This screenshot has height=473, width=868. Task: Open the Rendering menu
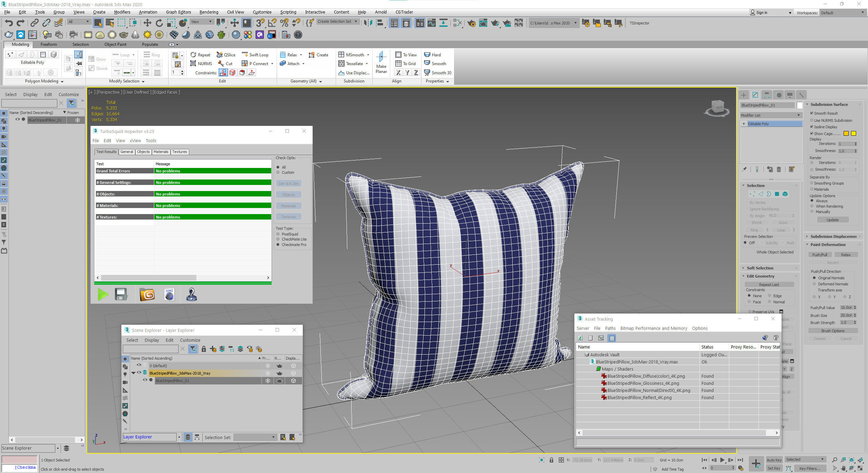point(209,12)
